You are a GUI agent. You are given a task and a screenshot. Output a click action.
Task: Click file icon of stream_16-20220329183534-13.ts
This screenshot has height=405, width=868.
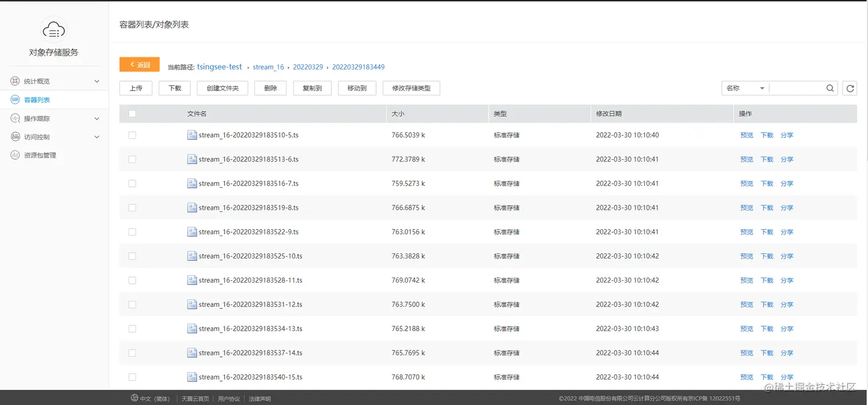coord(192,329)
